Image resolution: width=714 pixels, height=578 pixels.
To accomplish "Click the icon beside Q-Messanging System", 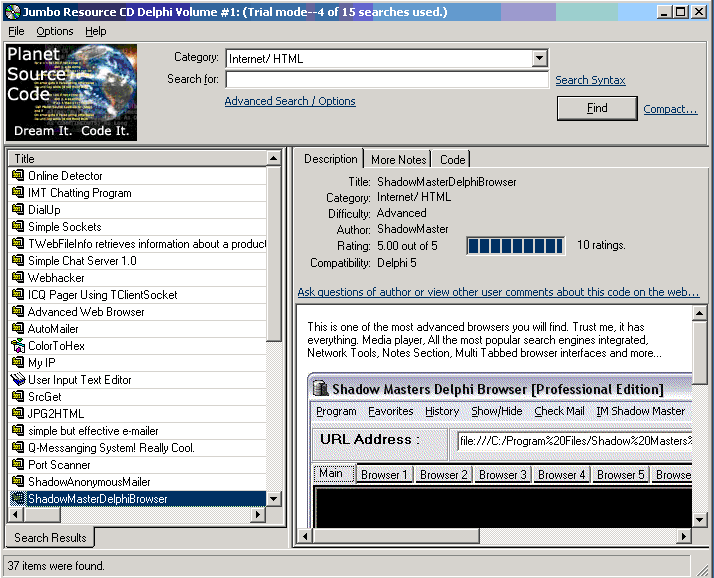I will click(18, 447).
